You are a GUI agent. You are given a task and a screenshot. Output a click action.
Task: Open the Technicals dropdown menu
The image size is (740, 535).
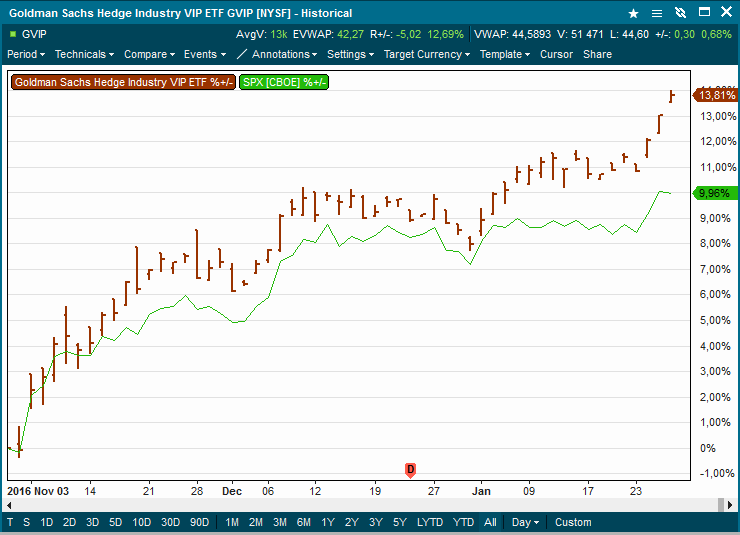(x=84, y=54)
